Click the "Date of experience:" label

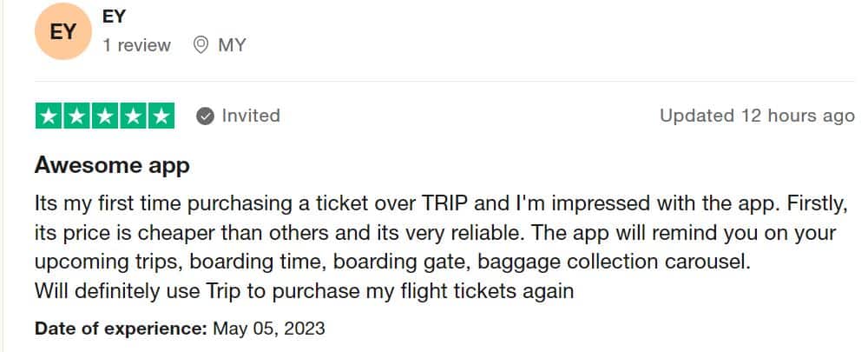click(121, 329)
